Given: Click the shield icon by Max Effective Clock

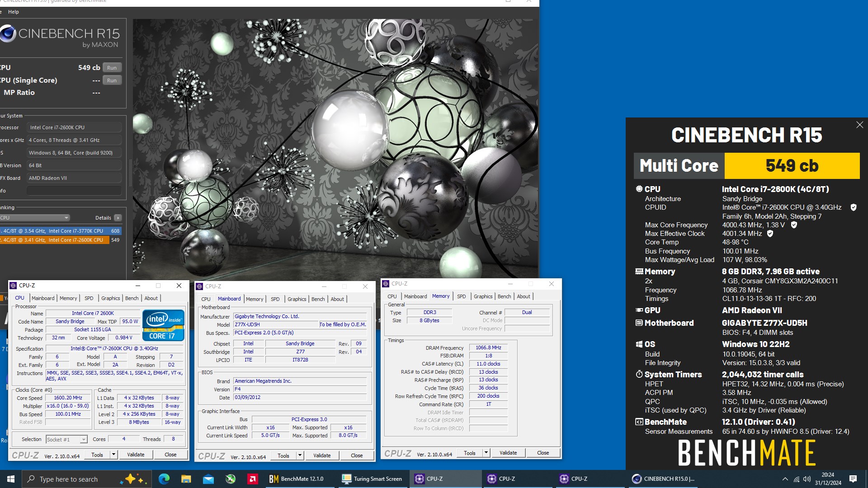Looking at the screenshot, I should (770, 234).
